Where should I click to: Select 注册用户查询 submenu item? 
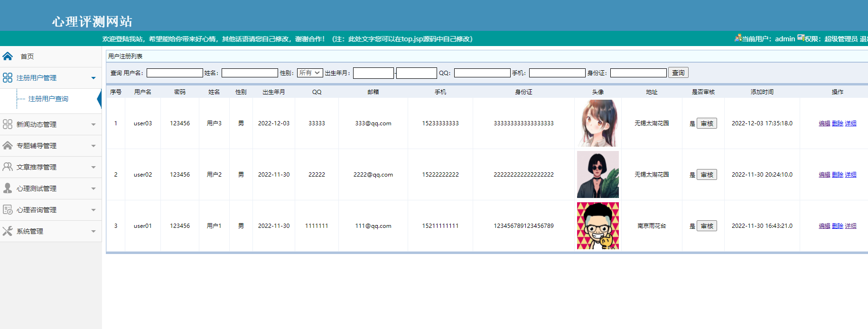48,99
